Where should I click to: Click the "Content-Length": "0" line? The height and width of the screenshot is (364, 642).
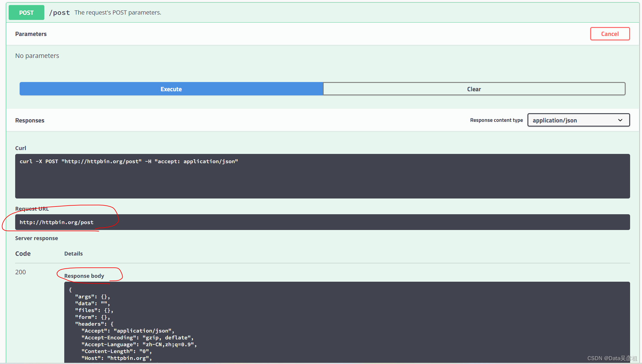(x=117, y=351)
